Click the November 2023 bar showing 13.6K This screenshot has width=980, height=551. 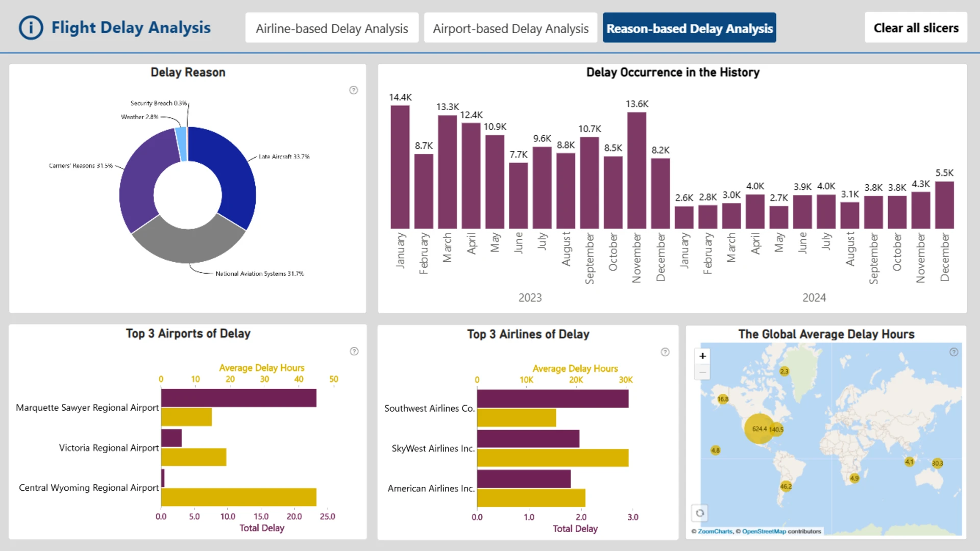pos(637,170)
